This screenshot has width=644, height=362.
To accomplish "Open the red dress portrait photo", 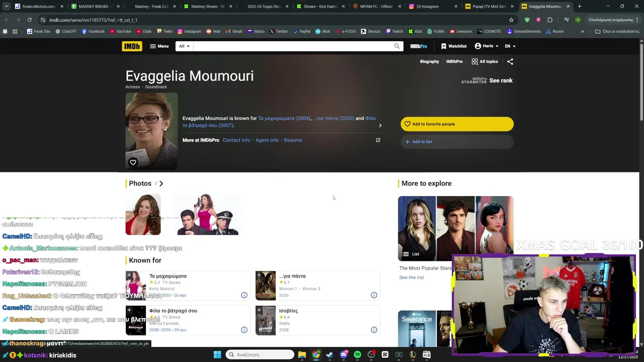I will [143, 215].
